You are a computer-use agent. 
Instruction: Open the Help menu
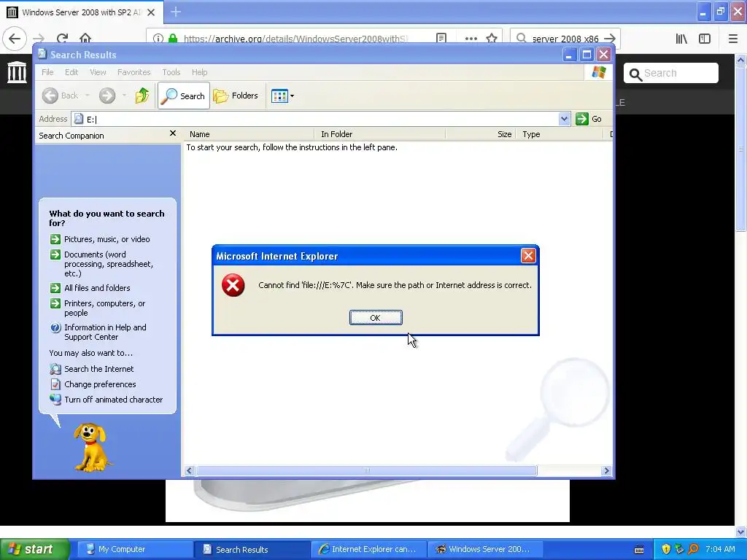[200, 72]
